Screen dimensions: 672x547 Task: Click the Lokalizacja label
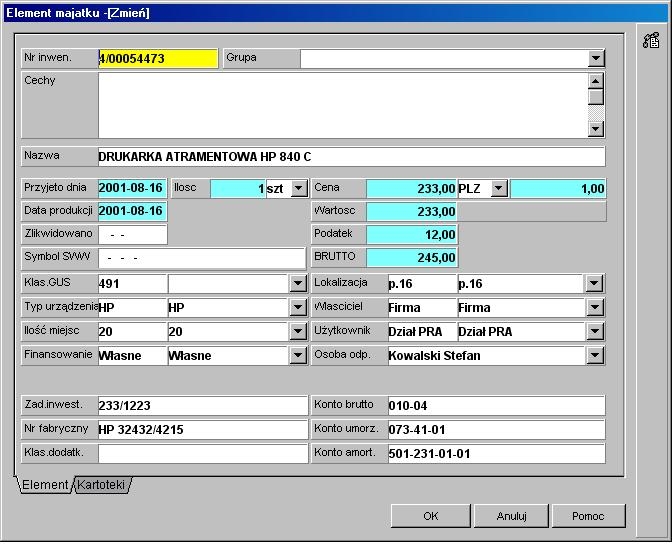click(341, 282)
